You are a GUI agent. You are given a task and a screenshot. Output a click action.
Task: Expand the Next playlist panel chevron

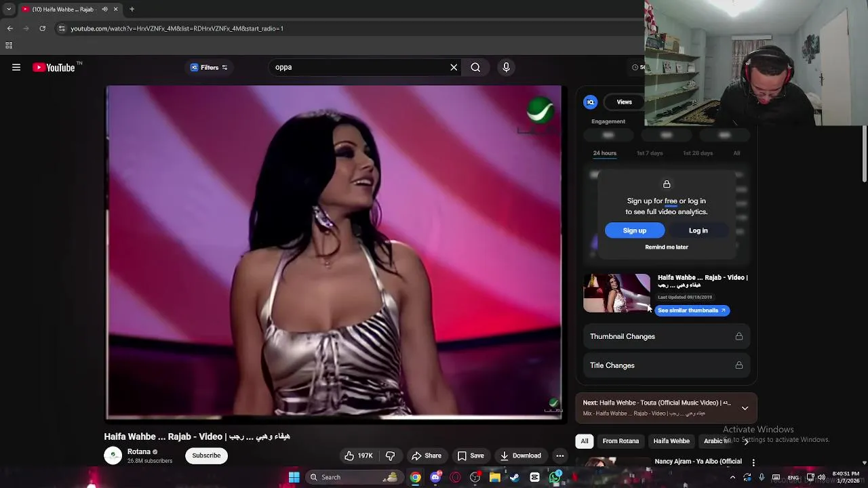pos(745,408)
